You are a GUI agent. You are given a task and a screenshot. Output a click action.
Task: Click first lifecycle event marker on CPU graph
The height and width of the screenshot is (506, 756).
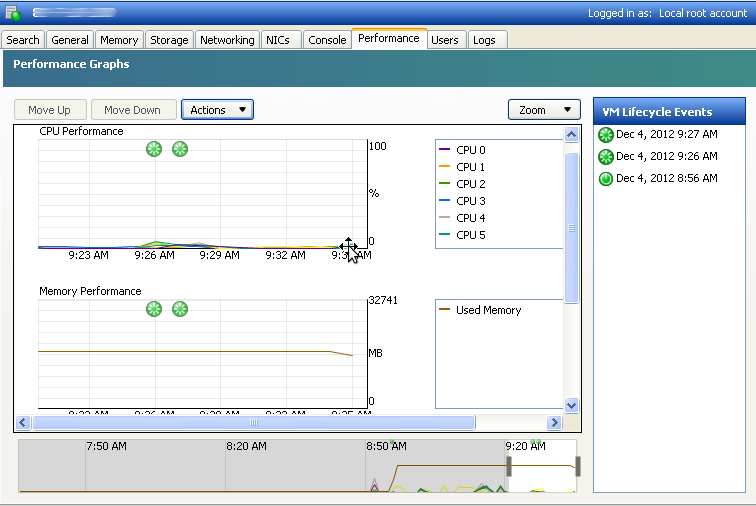pyautogui.click(x=154, y=149)
